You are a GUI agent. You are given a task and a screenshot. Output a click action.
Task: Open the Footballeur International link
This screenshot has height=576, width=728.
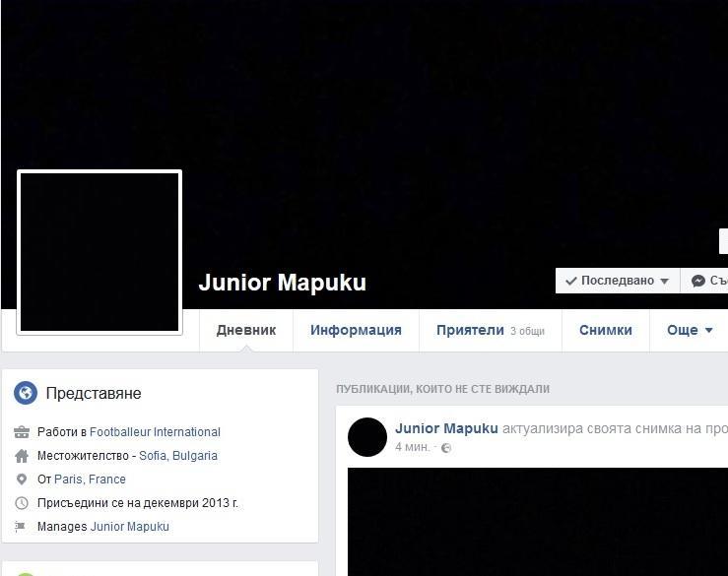tap(155, 432)
